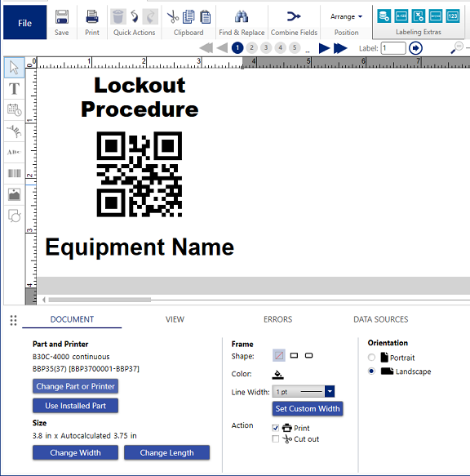Select the rectangle frame shape

click(x=294, y=355)
